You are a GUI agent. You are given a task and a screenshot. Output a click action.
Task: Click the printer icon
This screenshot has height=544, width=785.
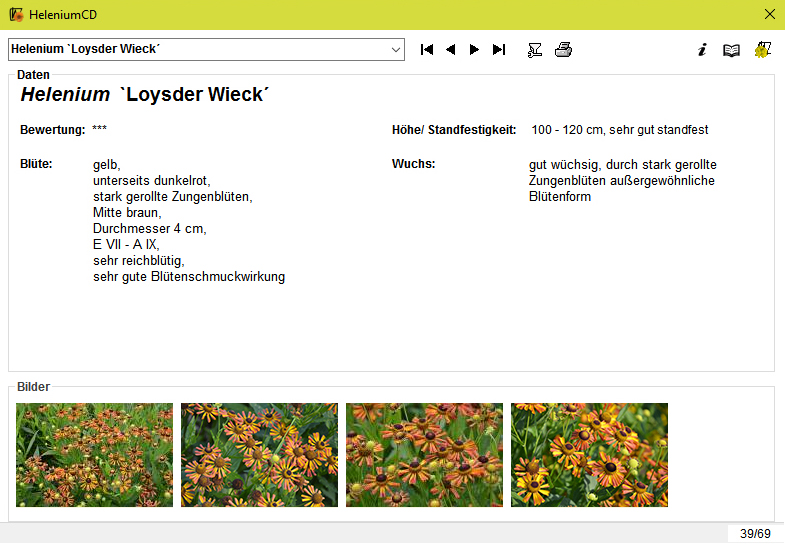(563, 50)
